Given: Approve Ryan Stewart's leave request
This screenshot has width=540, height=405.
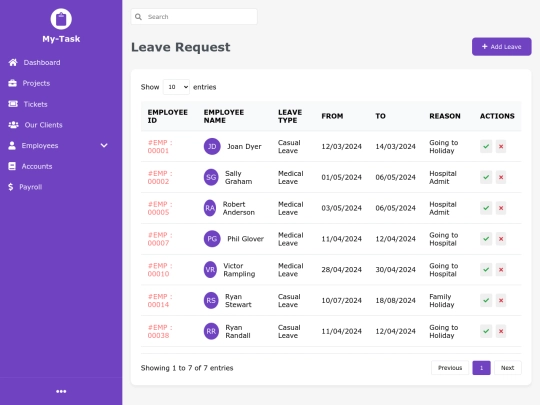Looking at the screenshot, I should click(x=486, y=300).
